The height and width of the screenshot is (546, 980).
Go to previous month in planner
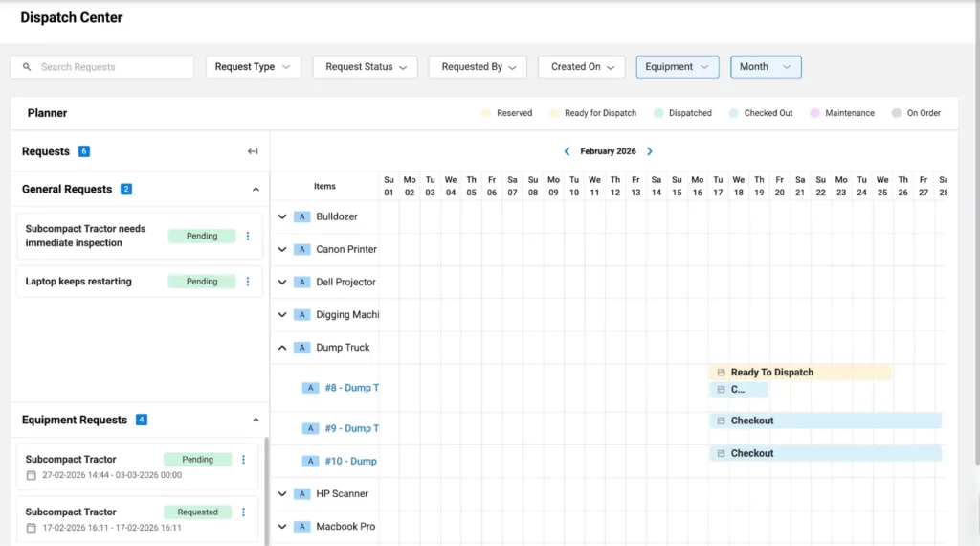click(x=567, y=151)
